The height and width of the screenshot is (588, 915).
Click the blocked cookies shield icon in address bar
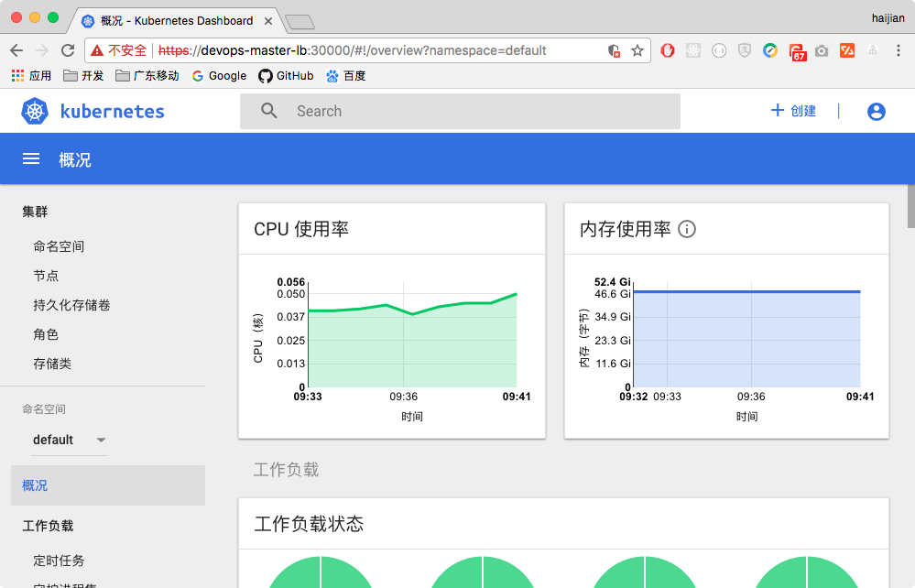pyautogui.click(x=614, y=50)
